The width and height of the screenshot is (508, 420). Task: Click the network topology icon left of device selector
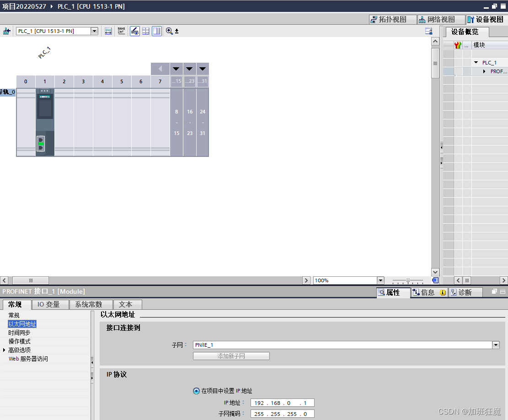7,31
